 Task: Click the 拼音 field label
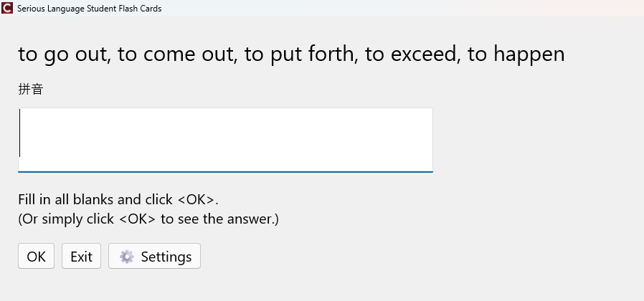pos(31,90)
